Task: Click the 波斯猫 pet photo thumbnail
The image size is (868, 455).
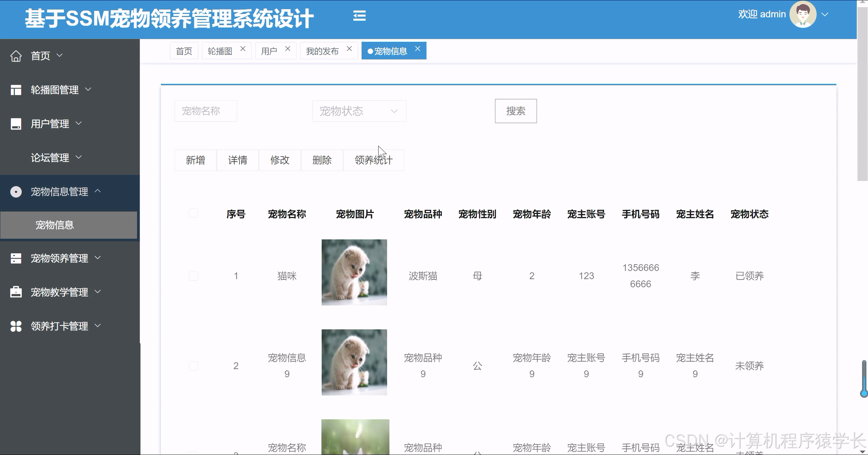Action: click(x=354, y=272)
